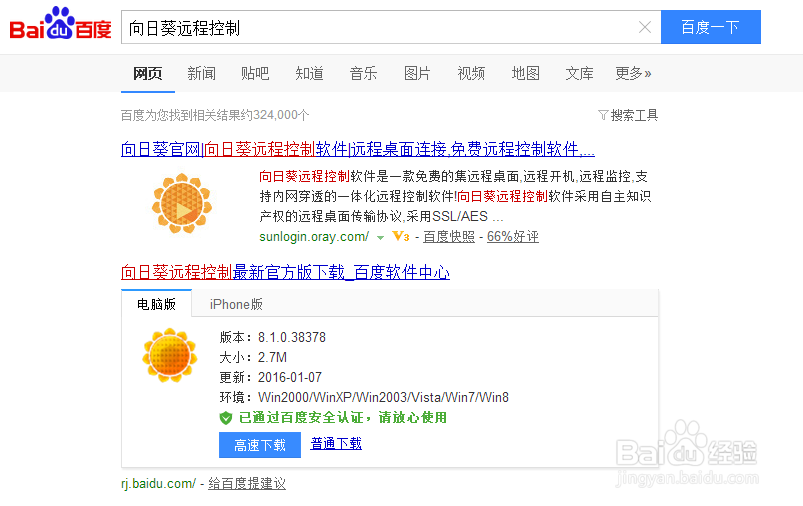Viewport: 803px width, 506px height.
Task: Clear the search box with X
Action: click(645, 27)
